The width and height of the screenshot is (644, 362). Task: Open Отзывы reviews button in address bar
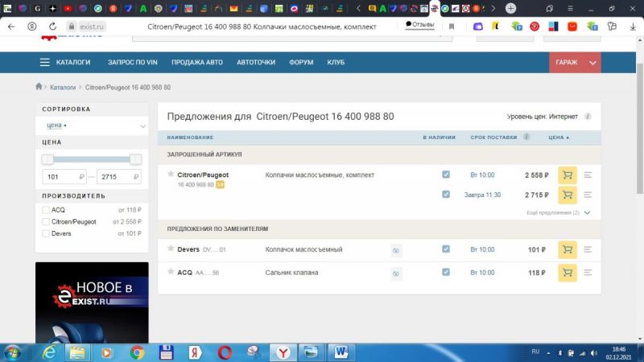[419, 25]
